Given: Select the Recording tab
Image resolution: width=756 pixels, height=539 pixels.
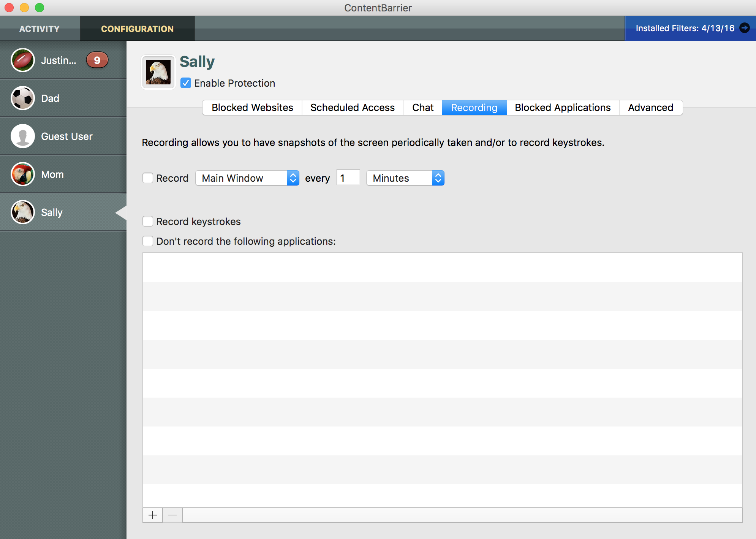Looking at the screenshot, I should (x=474, y=108).
